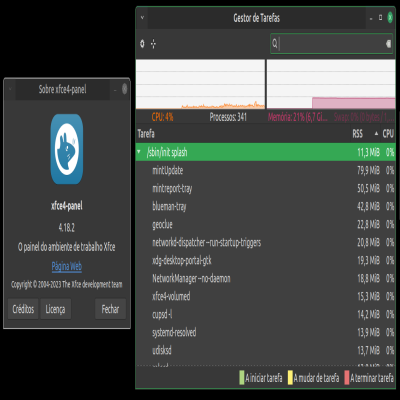400x400 pixels.
Task: Open the Créditos button in the about dialog
Action: click(x=23, y=309)
